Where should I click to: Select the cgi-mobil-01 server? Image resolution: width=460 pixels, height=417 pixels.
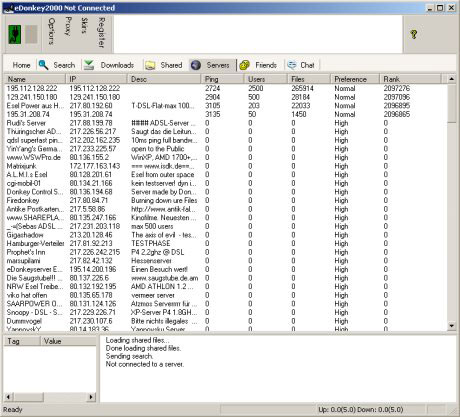coord(225,183)
